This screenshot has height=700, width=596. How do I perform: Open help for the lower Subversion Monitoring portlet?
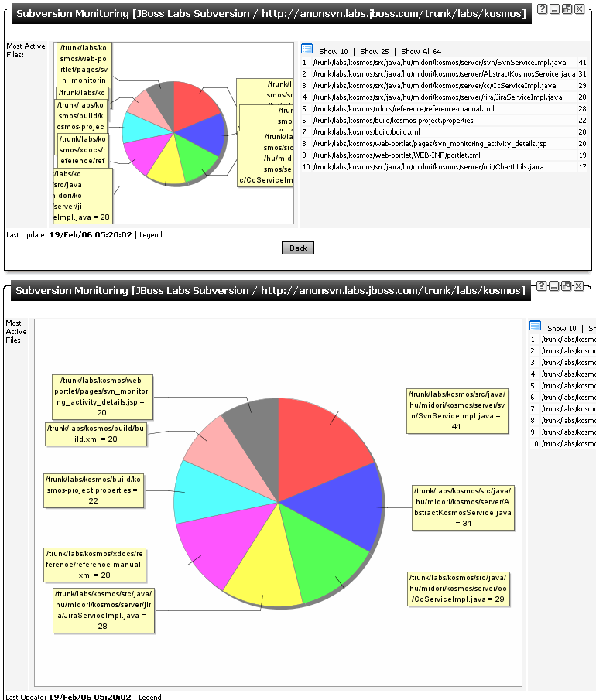point(543,286)
